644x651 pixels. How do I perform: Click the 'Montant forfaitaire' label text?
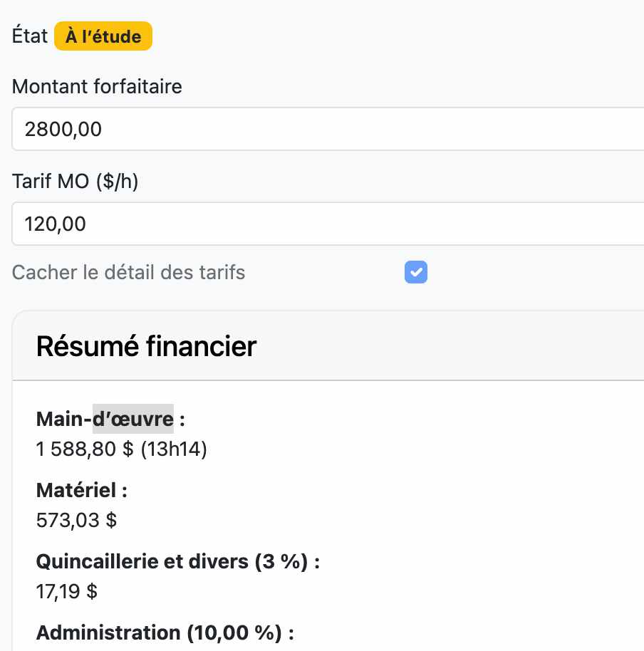[96, 86]
